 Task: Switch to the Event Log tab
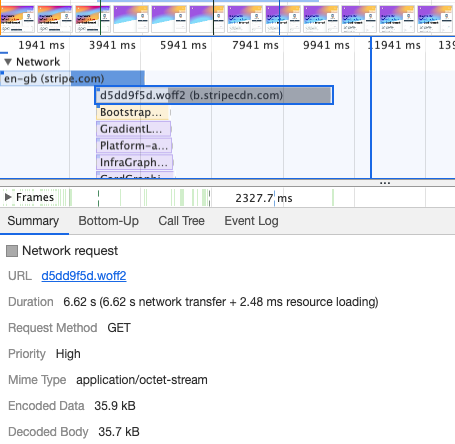(251, 221)
